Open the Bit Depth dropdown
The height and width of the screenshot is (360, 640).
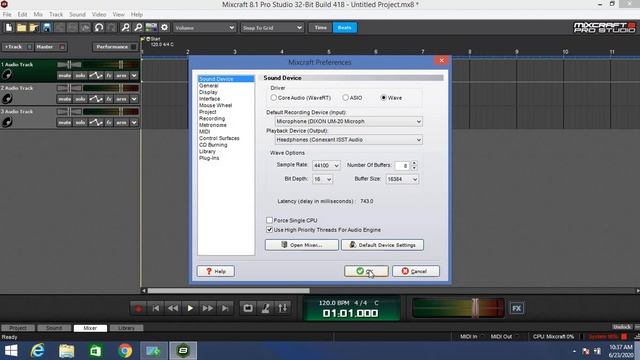(x=322, y=179)
